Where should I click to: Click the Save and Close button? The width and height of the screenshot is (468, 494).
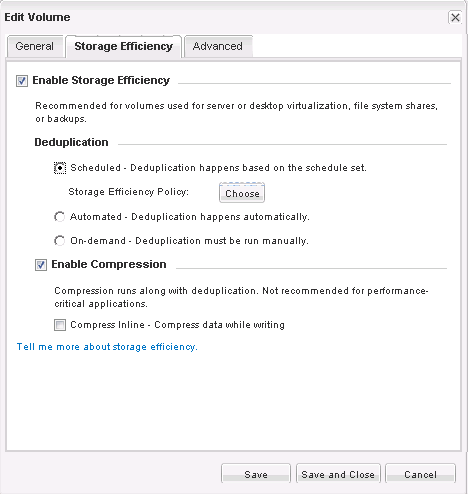338,474
